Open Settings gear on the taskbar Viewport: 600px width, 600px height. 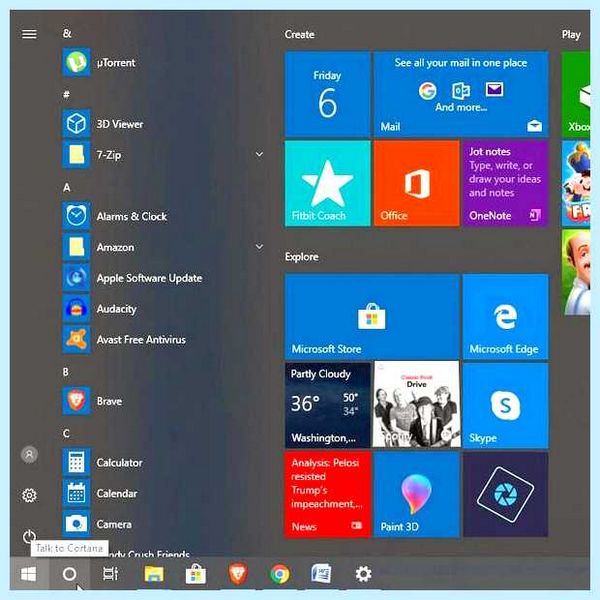point(363,574)
